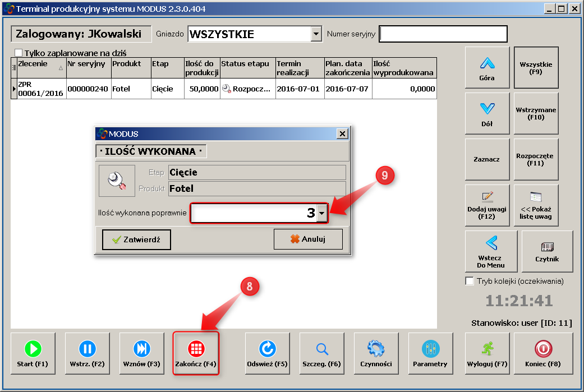
Task: Click Wstecz Do Menu back button
Action: 491,251
